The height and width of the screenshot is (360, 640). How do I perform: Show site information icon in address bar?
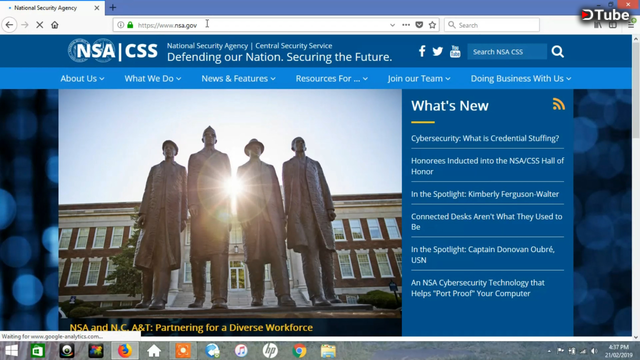pyautogui.click(x=120, y=25)
